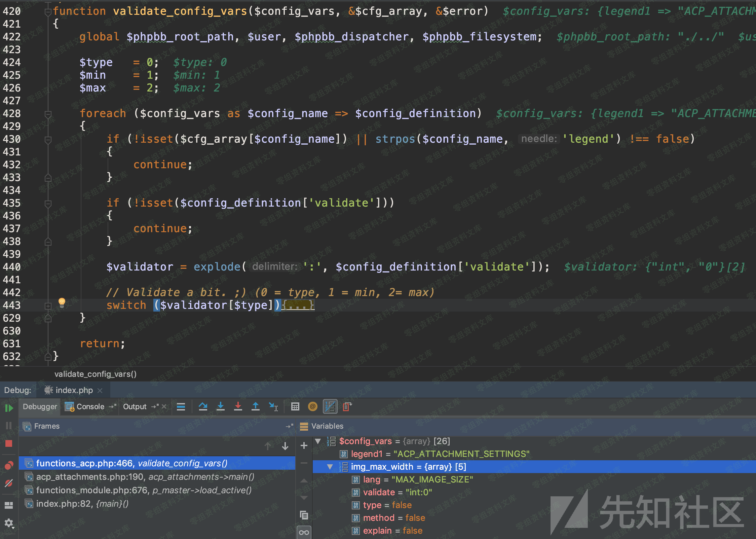Close the Output tab with its X
The height and width of the screenshot is (539, 756).
point(164,406)
